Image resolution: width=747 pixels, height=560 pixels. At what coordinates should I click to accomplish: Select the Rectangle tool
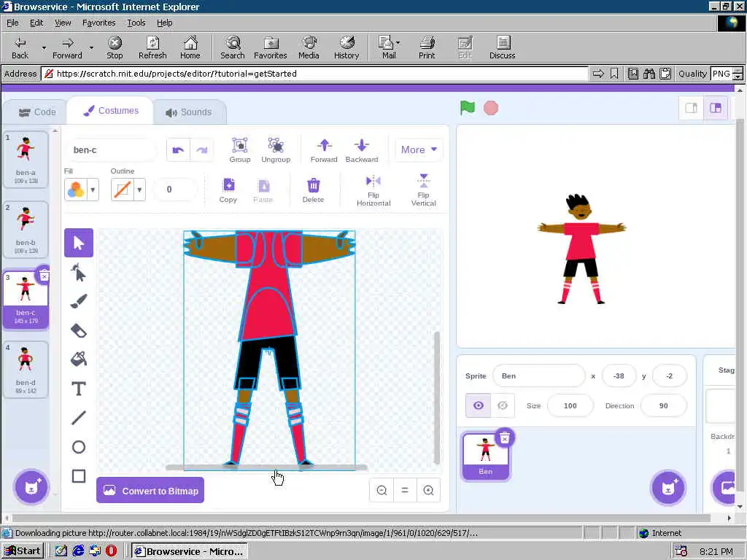[79, 475]
